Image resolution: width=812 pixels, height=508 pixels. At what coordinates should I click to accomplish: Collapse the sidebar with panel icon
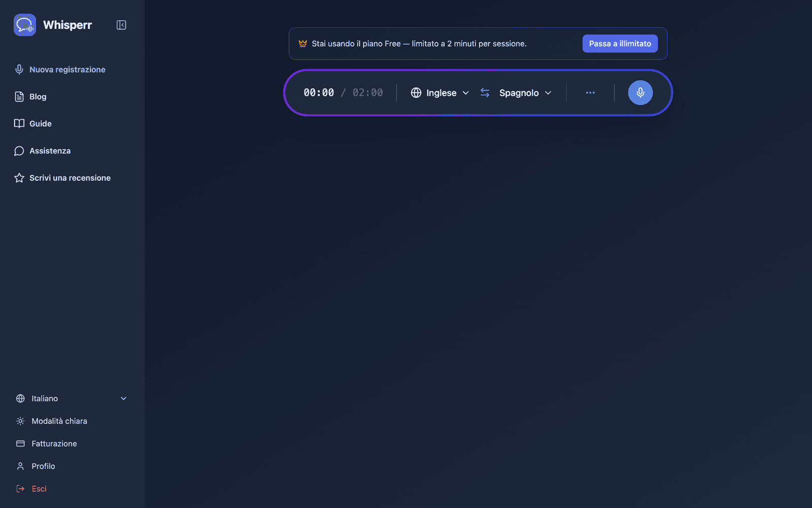tap(121, 25)
